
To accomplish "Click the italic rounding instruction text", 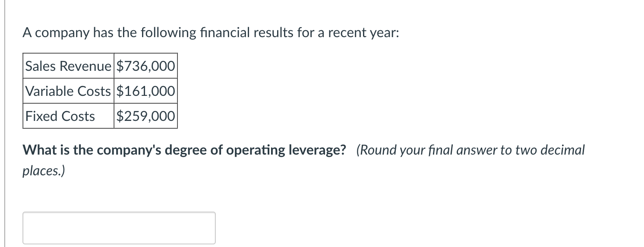I will 304,161.
